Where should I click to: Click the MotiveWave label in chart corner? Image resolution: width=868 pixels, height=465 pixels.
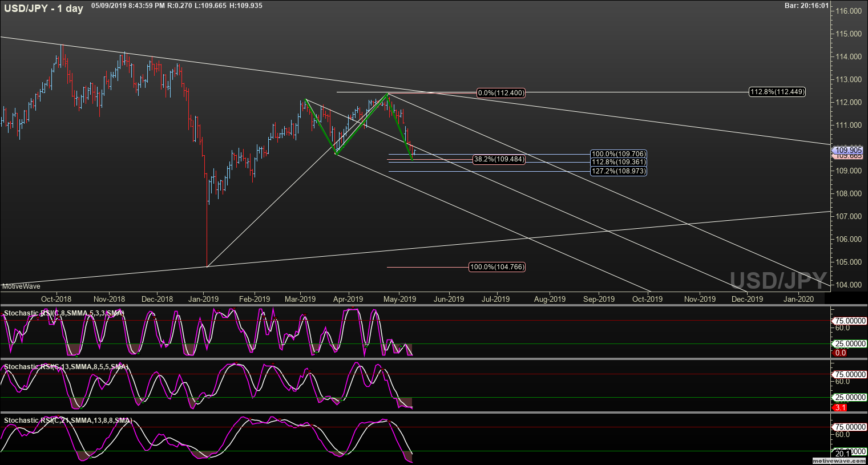click(x=21, y=286)
